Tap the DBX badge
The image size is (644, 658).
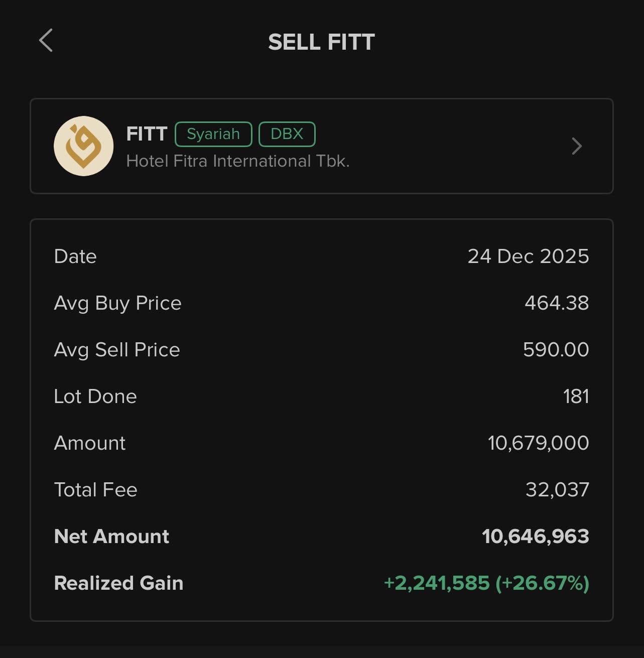[x=287, y=134]
